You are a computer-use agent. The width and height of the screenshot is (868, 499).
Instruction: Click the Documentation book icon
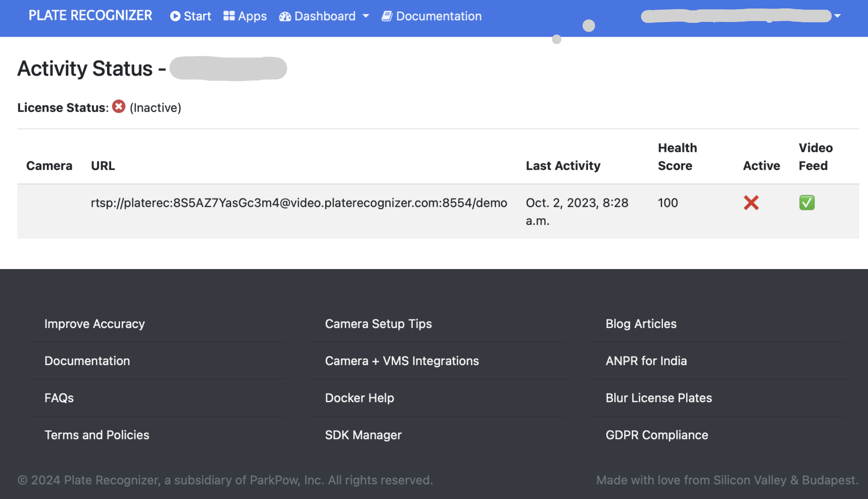[387, 16]
